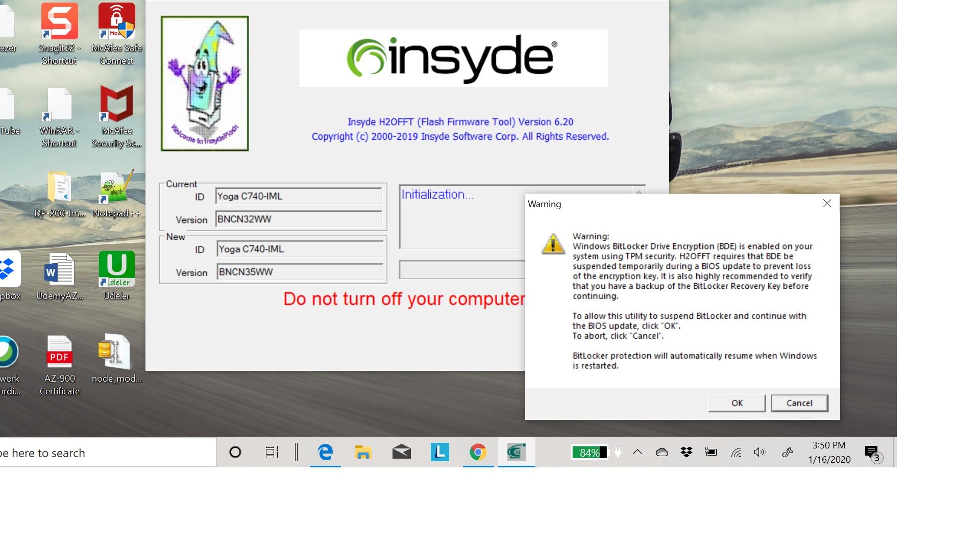Expand the taskbar notification overflow area

pos(639,452)
